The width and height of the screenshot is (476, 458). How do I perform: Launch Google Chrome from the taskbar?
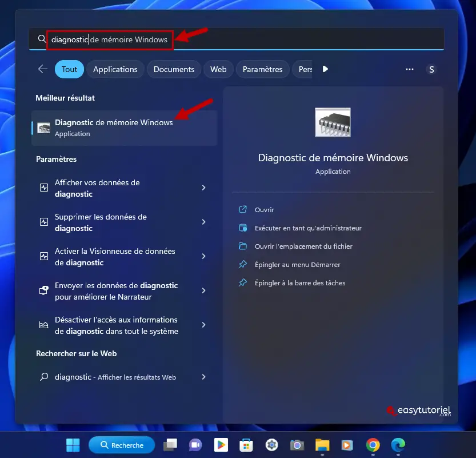tap(373, 445)
